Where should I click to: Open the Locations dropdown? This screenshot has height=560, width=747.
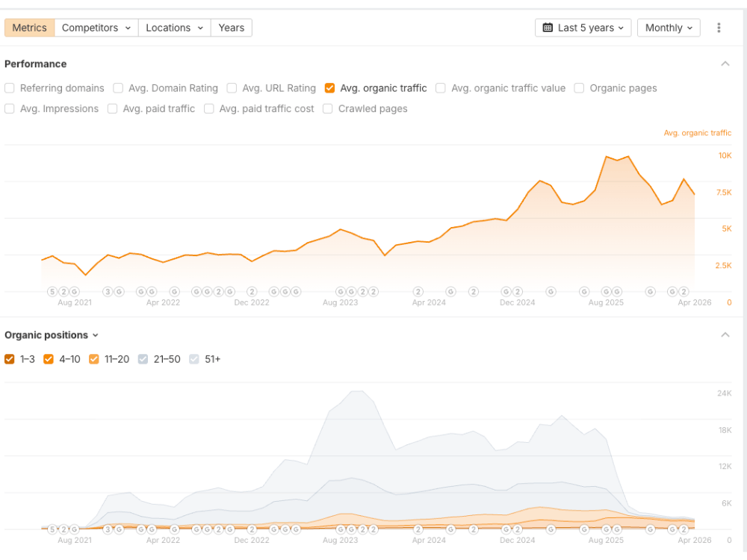pyautogui.click(x=174, y=27)
